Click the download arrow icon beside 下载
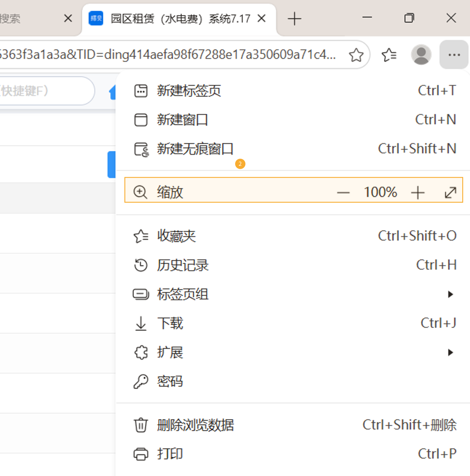Screen dimensions: 470x476 pyautogui.click(x=141, y=324)
